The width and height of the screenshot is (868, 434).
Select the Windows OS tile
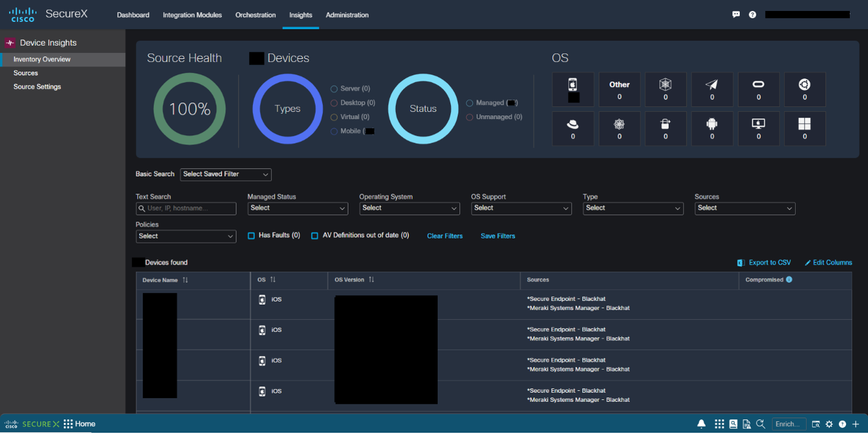(805, 128)
